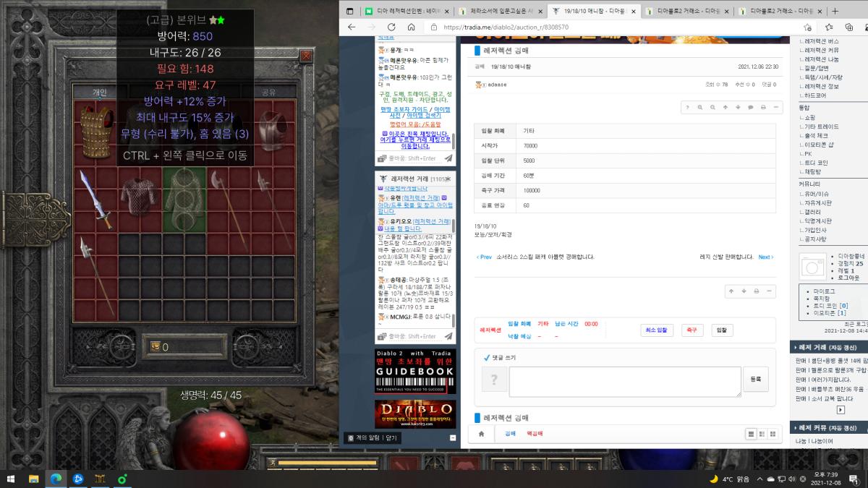868x488 pixels.
Task: Open Microsoft Edge from the taskbar
Action: click(x=55, y=479)
